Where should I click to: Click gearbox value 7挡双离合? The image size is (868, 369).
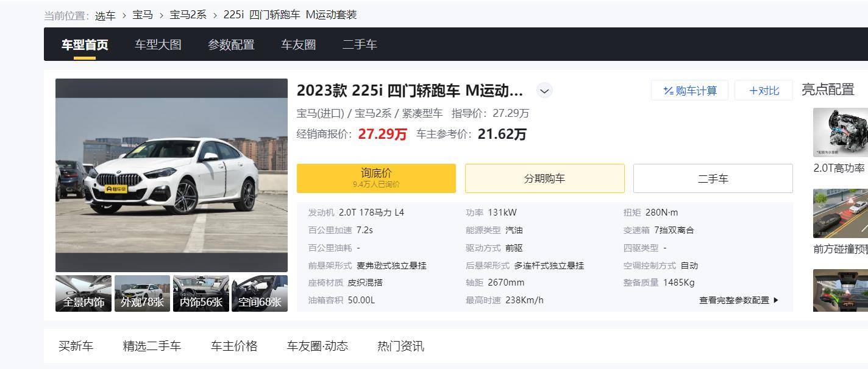[674, 230]
